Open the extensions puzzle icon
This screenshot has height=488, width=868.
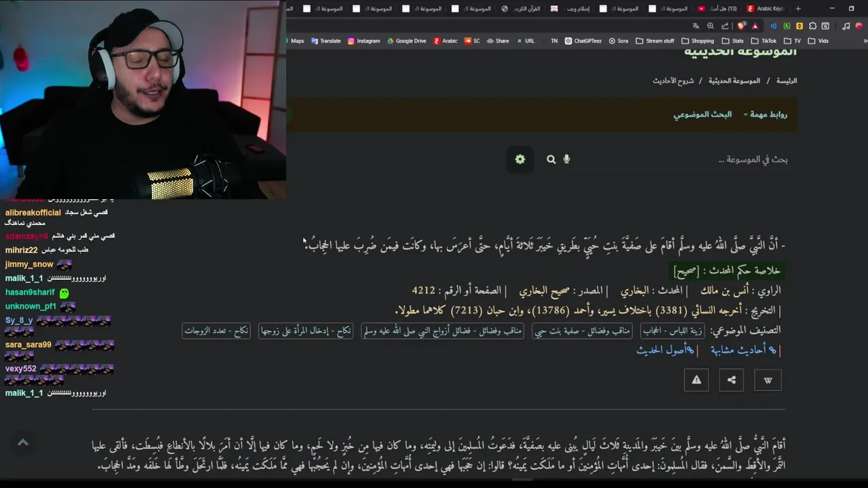click(x=812, y=26)
